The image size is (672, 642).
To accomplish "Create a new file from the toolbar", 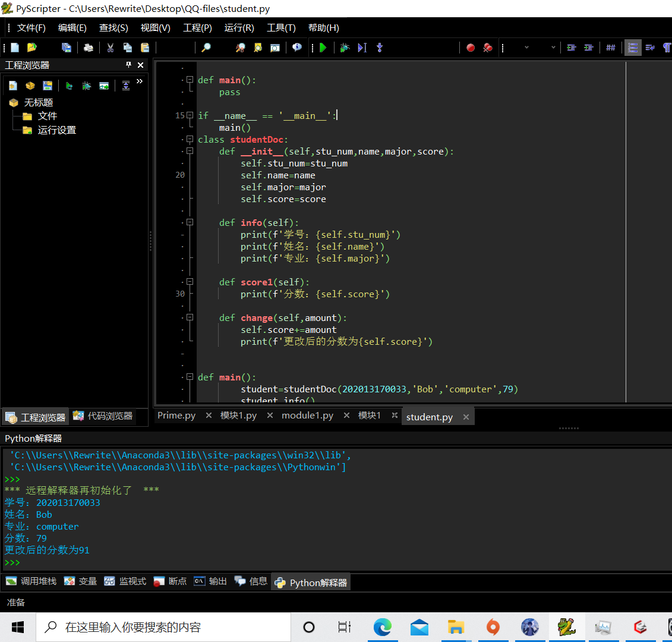I will pyautogui.click(x=15, y=48).
